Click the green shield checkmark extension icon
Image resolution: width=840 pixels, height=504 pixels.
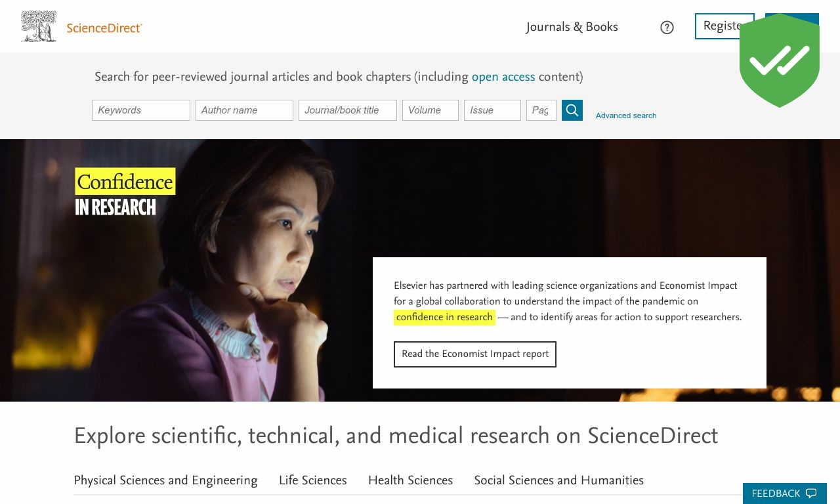coord(780,60)
